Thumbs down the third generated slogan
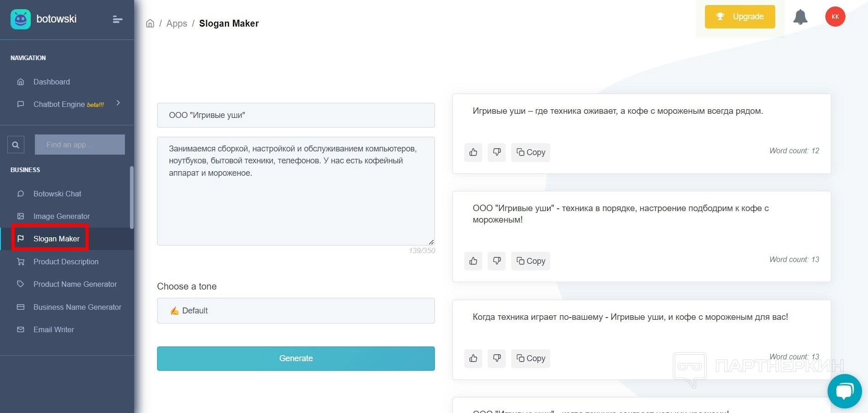The image size is (868, 413). [497, 358]
